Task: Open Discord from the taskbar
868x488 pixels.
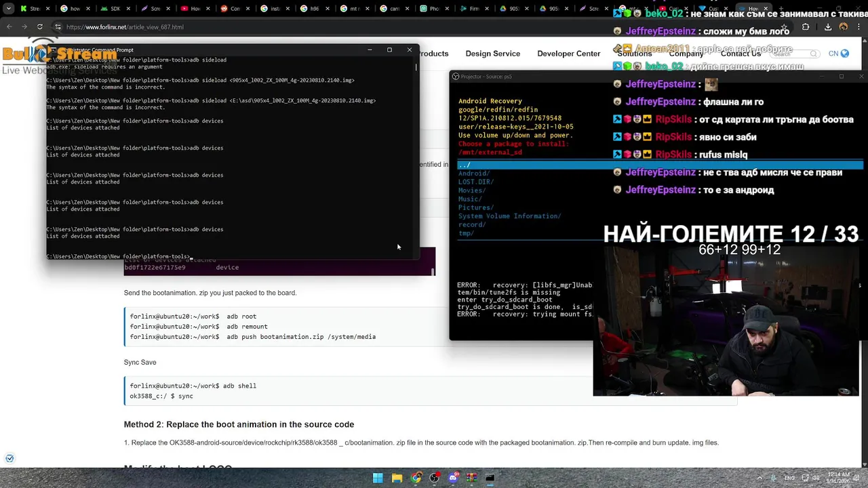Action: coord(453,478)
